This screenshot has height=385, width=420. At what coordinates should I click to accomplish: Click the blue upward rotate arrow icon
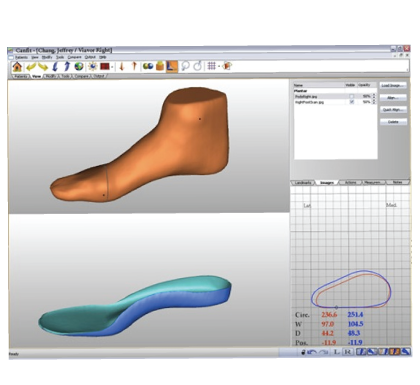(67, 66)
